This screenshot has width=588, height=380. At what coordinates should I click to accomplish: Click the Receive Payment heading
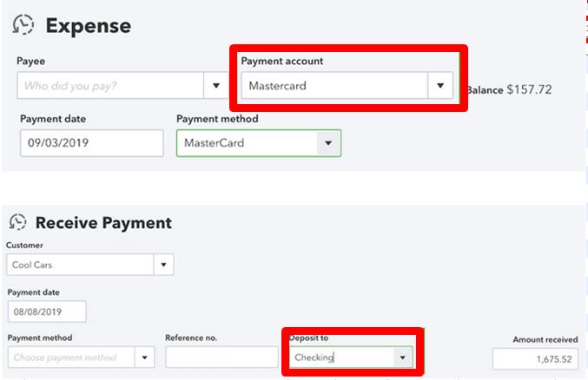pyautogui.click(x=103, y=223)
